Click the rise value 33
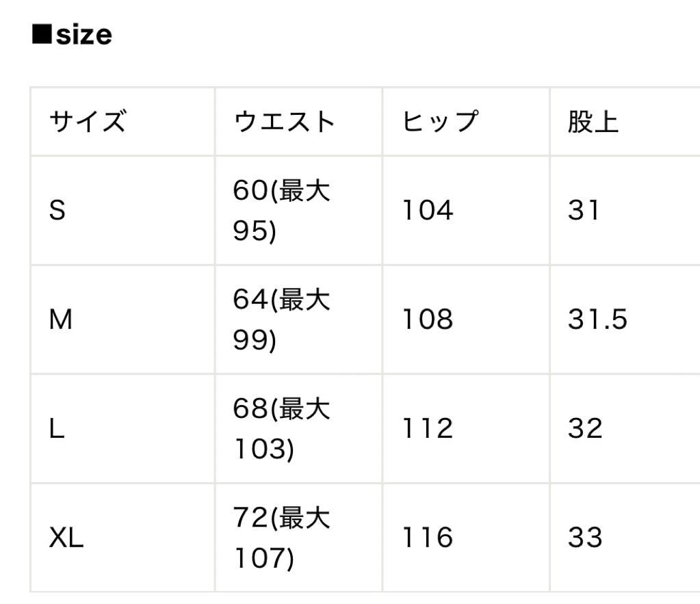 (585, 538)
